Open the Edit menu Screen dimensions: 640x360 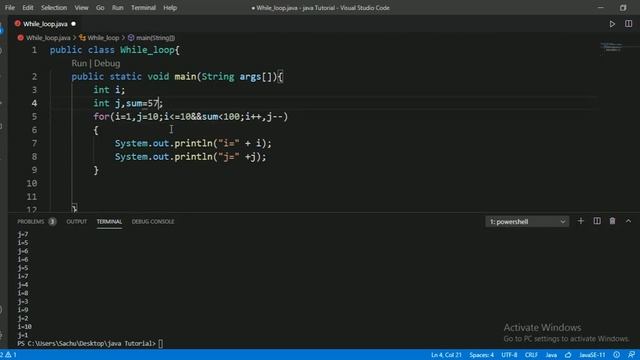click(28, 8)
